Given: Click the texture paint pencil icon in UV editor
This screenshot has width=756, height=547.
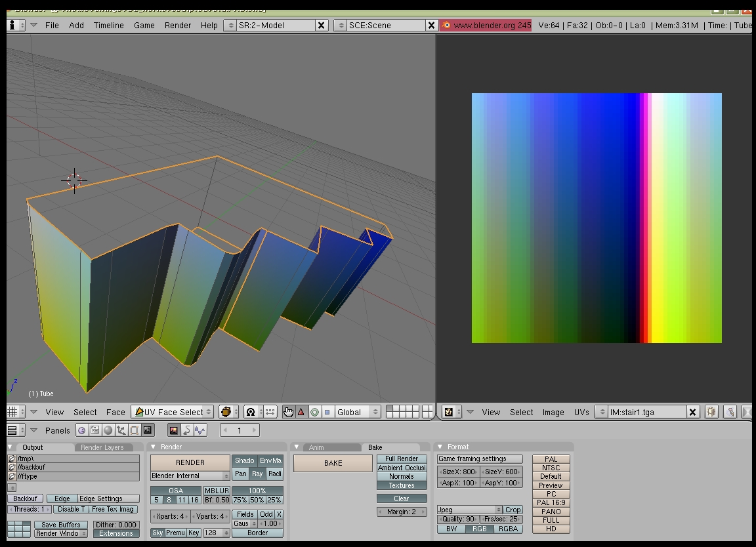Looking at the screenshot, I should click(x=730, y=412).
